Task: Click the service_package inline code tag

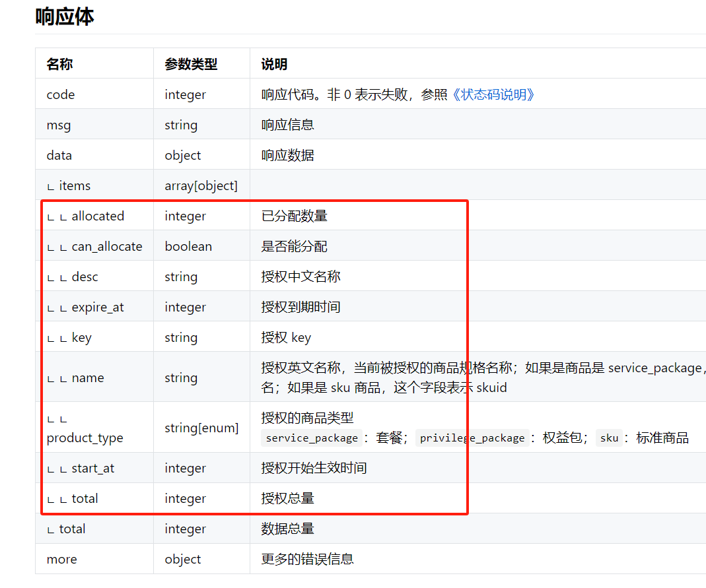Action: pos(311,438)
